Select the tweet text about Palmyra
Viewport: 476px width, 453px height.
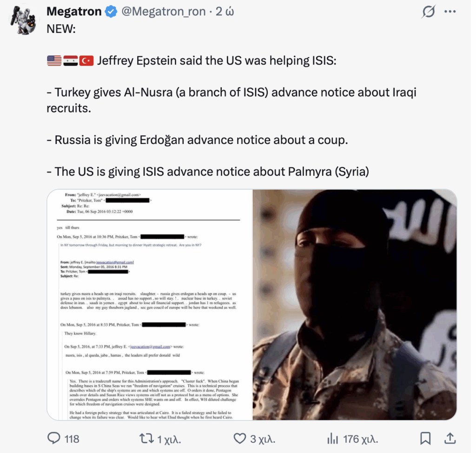pyautogui.click(x=208, y=172)
